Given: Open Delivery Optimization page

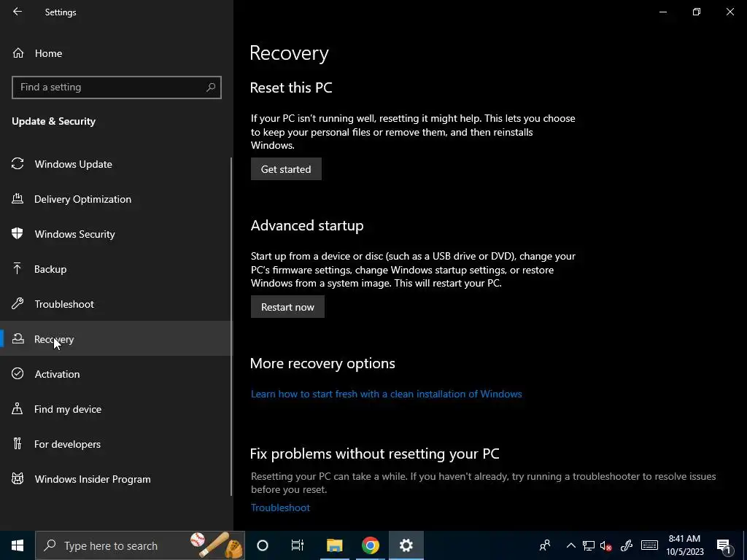Looking at the screenshot, I should point(82,199).
